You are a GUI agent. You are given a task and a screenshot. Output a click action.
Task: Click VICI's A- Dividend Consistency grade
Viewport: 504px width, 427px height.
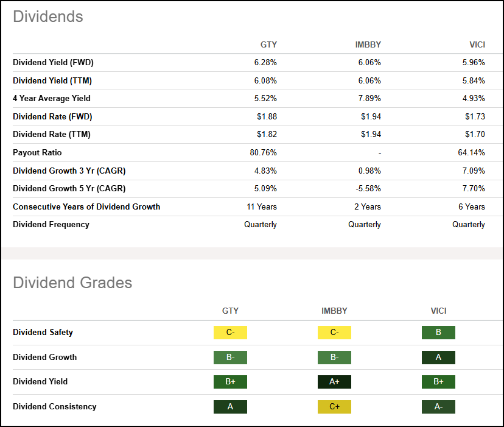pyautogui.click(x=438, y=406)
